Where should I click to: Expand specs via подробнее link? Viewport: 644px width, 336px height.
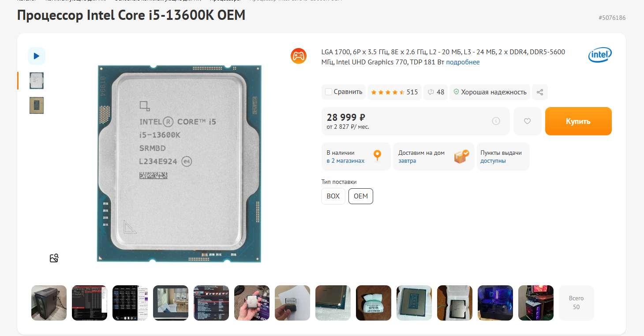tap(463, 62)
